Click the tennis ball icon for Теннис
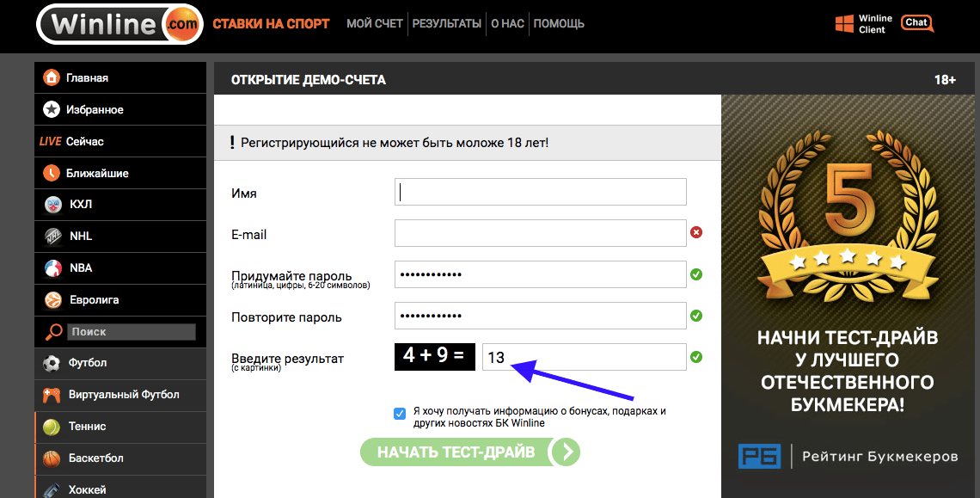This screenshot has width=980, height=498. pyautogui.click(x=52, y=427)
